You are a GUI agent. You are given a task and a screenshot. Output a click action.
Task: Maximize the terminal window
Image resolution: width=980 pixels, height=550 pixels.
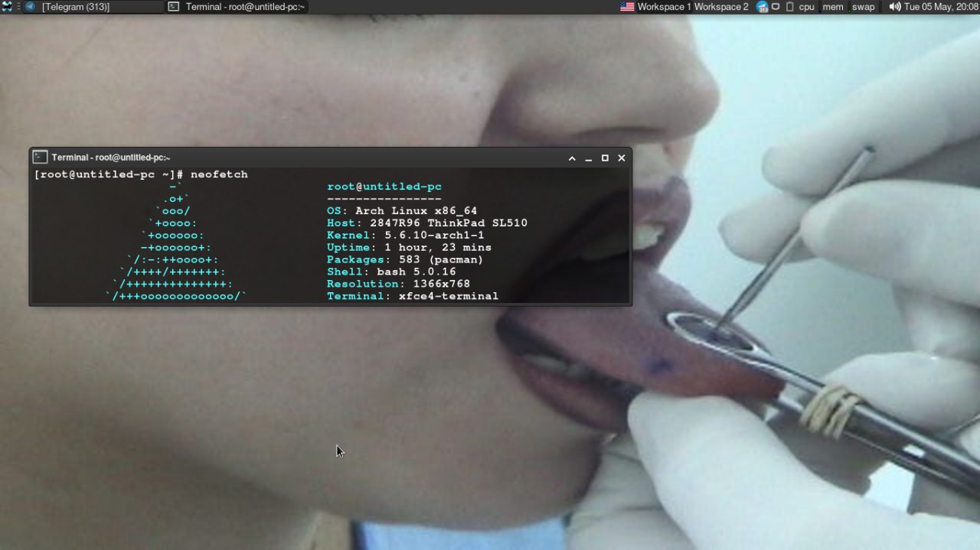click(x=605, y=158)
